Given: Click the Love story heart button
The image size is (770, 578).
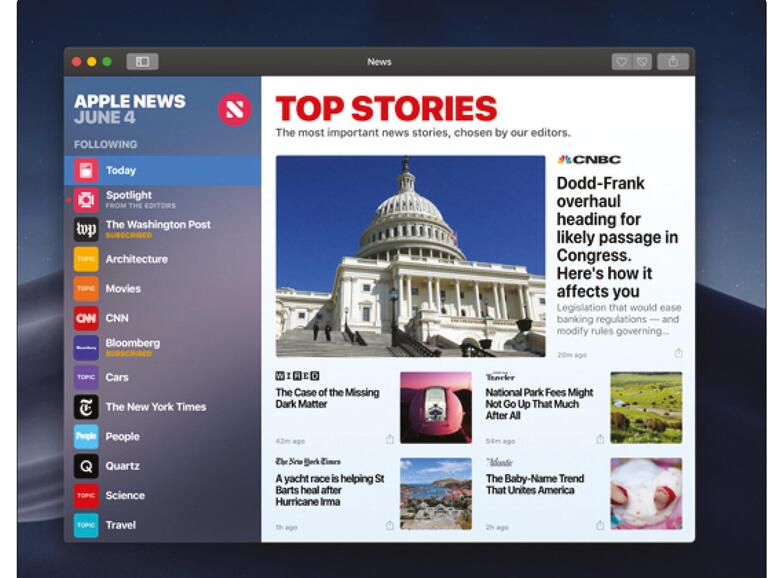Looking at the screenshot, I should (x=622, y=62).
